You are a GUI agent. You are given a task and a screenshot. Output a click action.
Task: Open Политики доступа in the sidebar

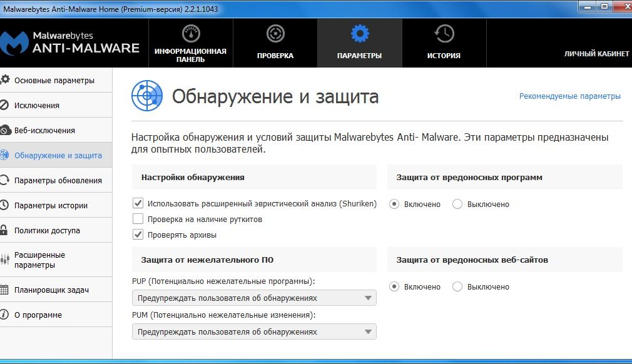click(56, 230)
